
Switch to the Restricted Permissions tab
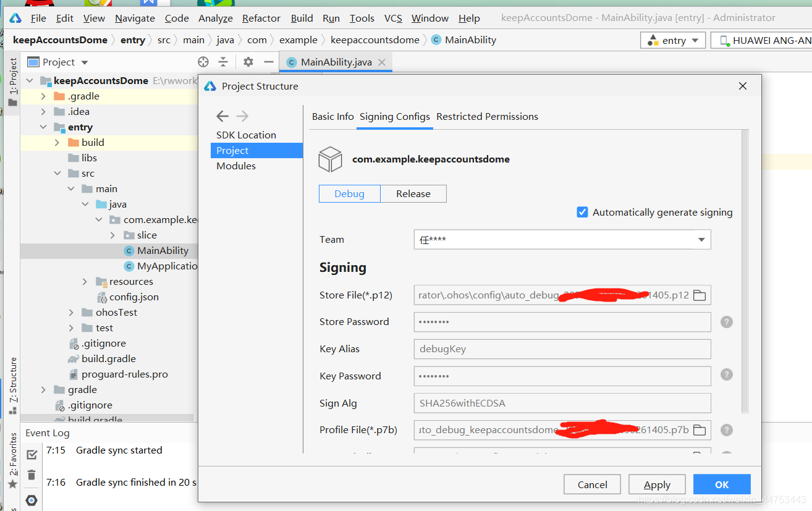[487, 116]
